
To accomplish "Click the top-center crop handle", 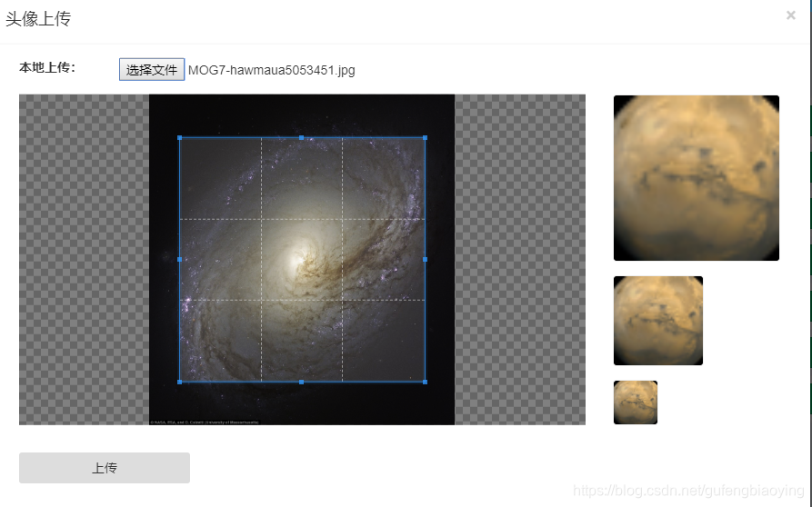I will click(301, 137).
